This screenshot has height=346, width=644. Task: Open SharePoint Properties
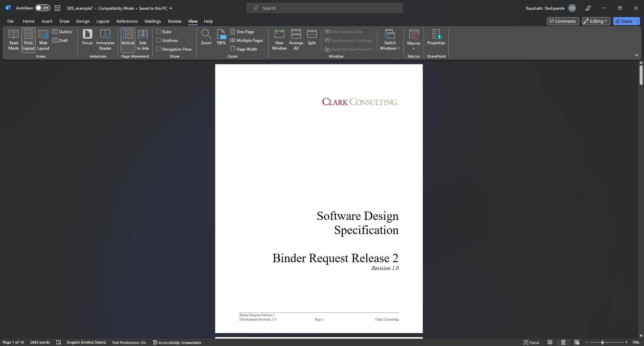[x=436, y=37]
